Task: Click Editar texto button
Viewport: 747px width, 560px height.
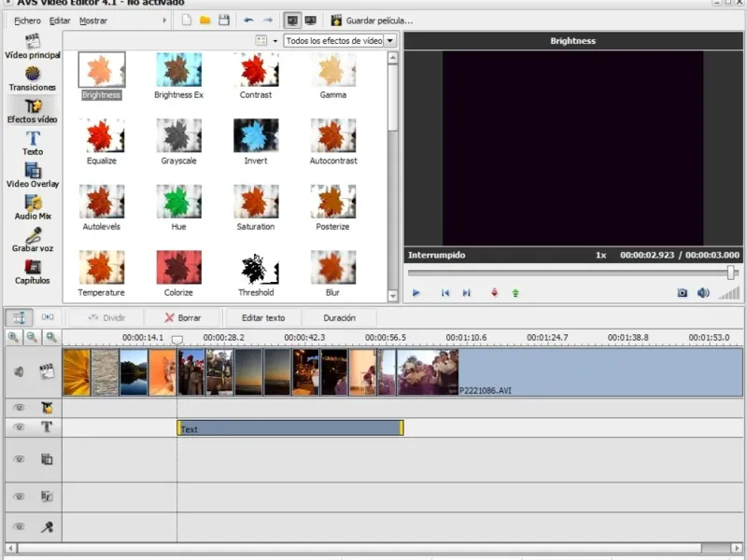Action: [x=263, y=317]
